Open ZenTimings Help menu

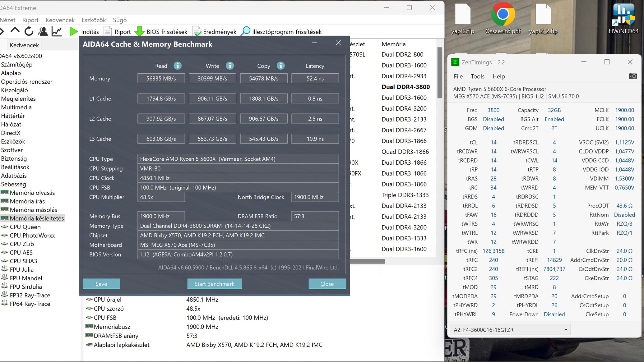(498, 76)
